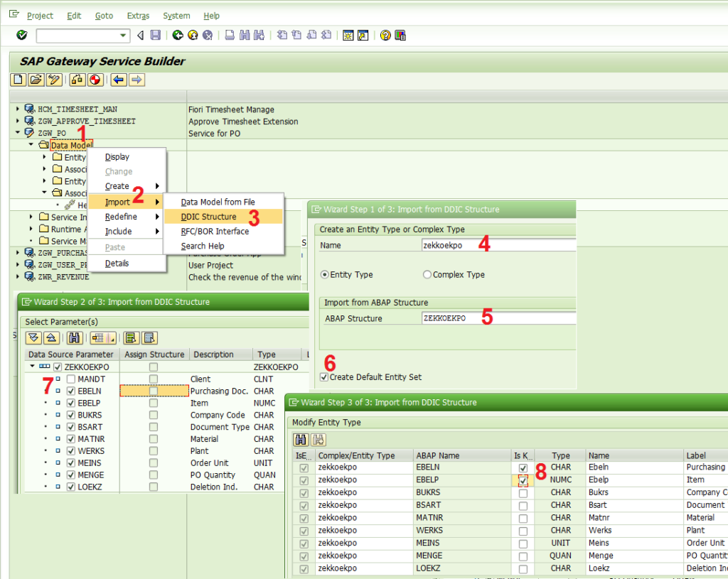Click Find icon in Wizard Step 2 toolbar
Image resolution: width=728 pixels, height=579 pixels.
pos(74,337)
